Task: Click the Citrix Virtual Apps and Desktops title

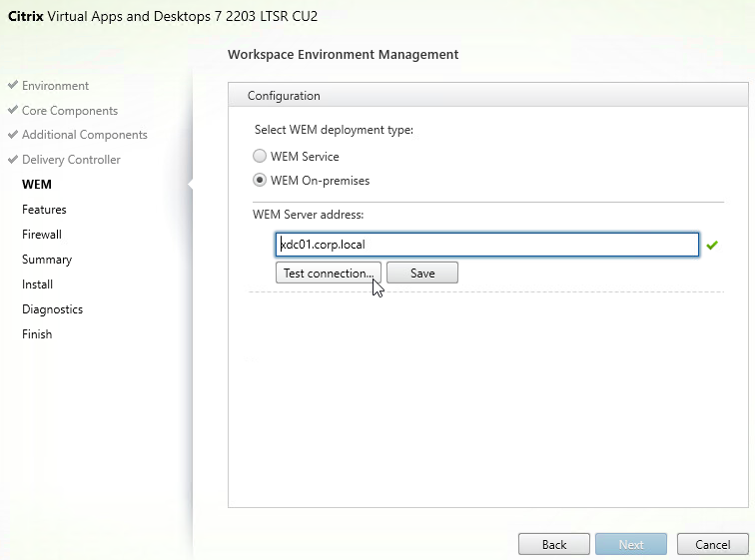Action: pos(163,16)
